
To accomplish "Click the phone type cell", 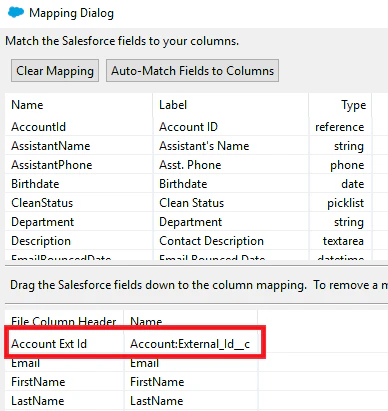I will click(x=347, y=165).
